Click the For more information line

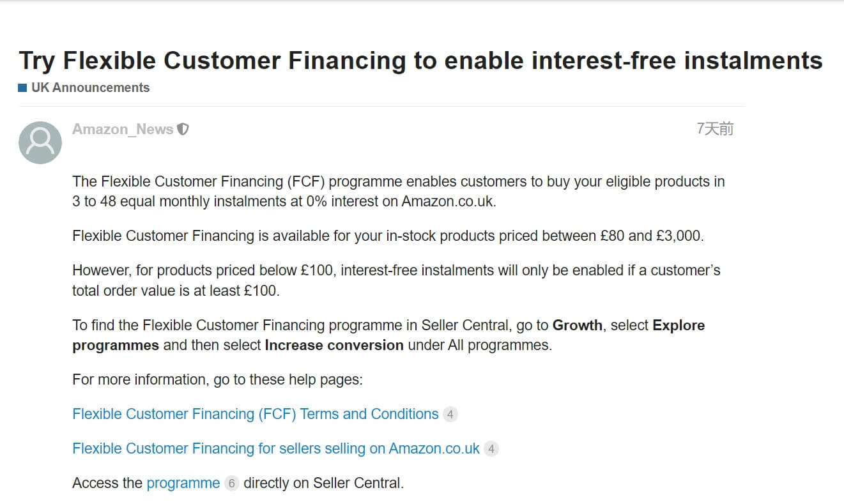(217, 379)
